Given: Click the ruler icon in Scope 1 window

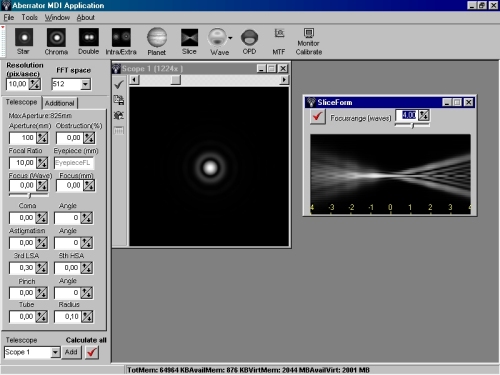Looking at the screenshot, I should pyautogui.click(x=119, y=131).
